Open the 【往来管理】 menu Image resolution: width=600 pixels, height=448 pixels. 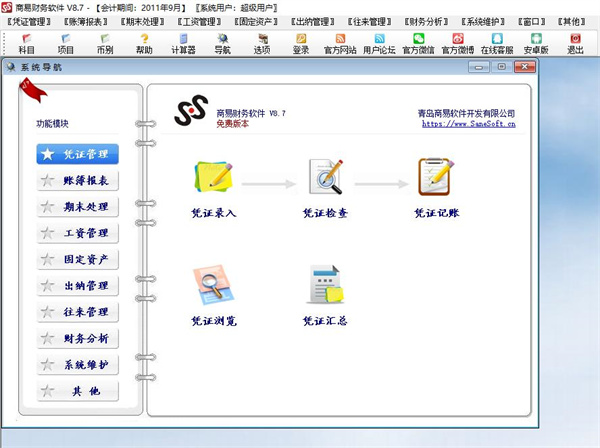369,22
